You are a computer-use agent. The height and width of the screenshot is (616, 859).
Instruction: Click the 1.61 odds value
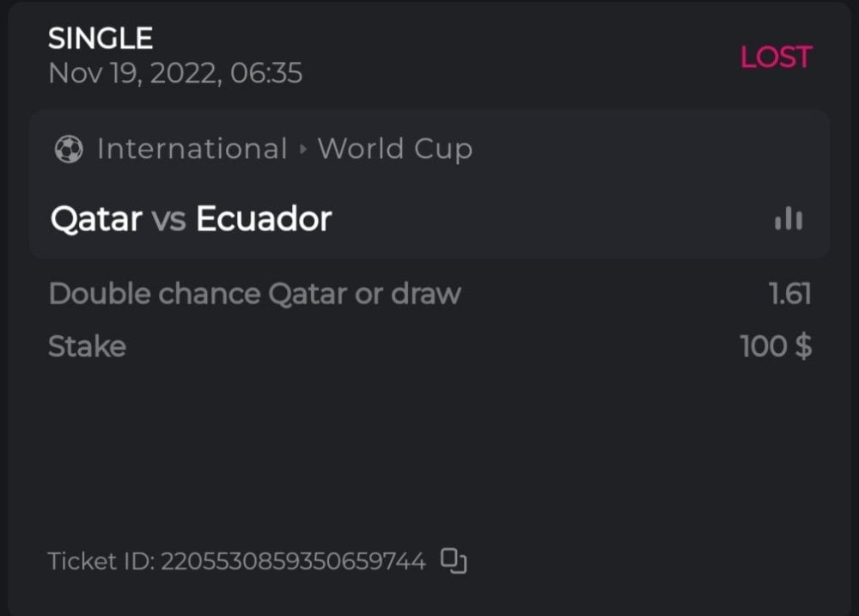click(790, 294)
